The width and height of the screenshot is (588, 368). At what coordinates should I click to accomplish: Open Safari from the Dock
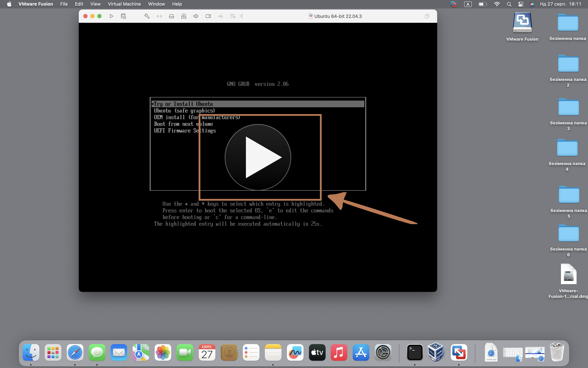tap(75, 352)
